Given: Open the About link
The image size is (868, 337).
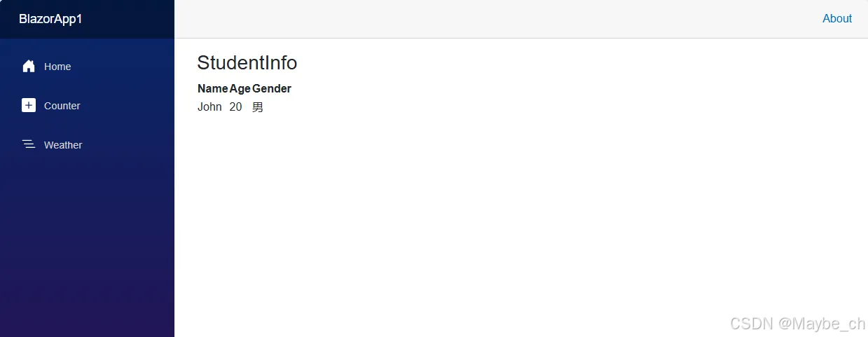Looking at the screenshot, I should 837,19.
